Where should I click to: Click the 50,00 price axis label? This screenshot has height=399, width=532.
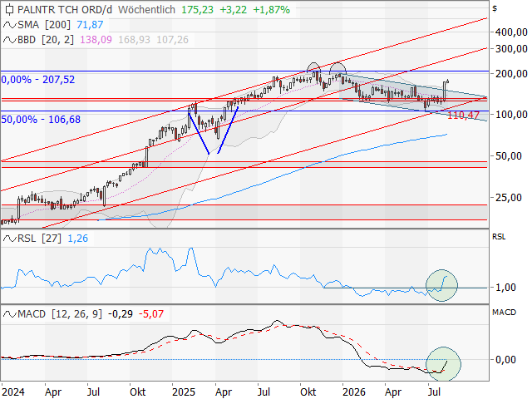(x=509, y=156)
